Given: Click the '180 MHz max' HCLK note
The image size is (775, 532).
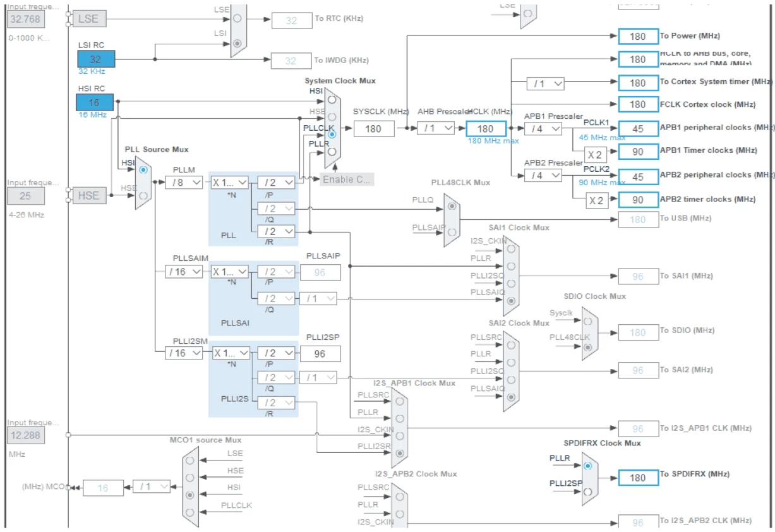Looking at the screenshot, I should tap(493, 141).
